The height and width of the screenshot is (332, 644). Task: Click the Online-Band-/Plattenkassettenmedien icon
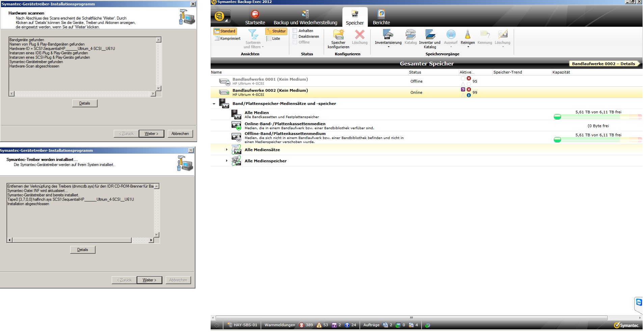236,126
